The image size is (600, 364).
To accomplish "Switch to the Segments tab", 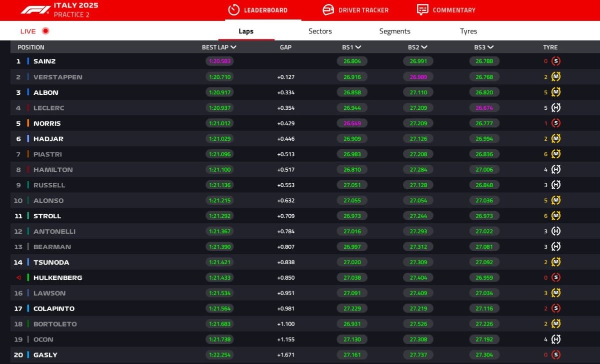I will [x=394, y=31].
